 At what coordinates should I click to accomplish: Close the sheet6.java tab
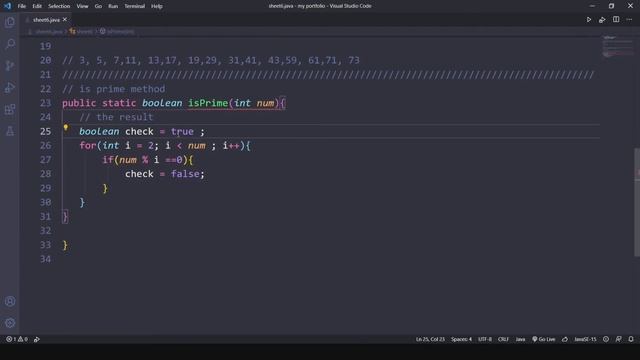click(x=64, y=19)
